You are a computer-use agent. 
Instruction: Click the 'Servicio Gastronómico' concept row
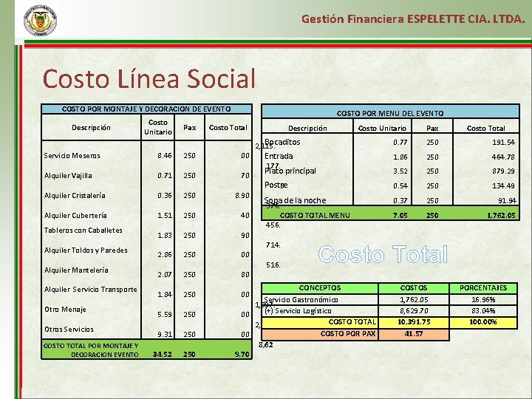pyautogui.click(x=301, y=300)
